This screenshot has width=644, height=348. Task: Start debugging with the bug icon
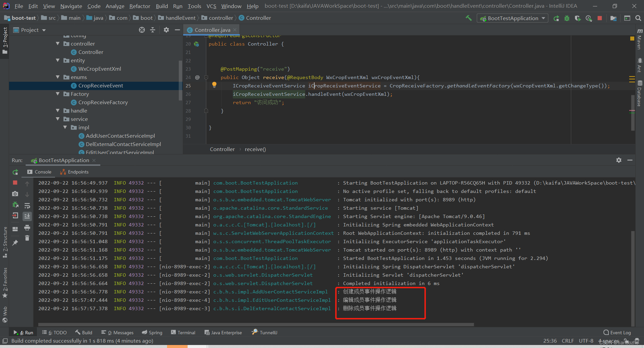click(x=567, y=18)
